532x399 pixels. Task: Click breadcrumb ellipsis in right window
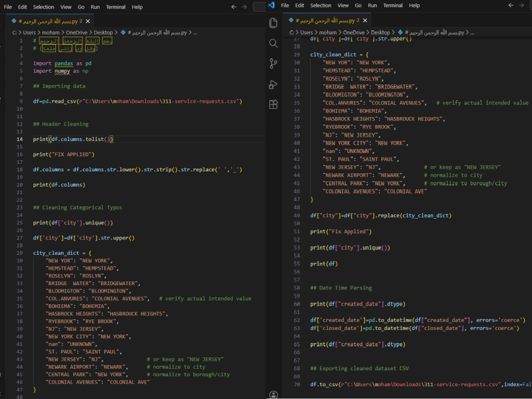click(472, 32)
